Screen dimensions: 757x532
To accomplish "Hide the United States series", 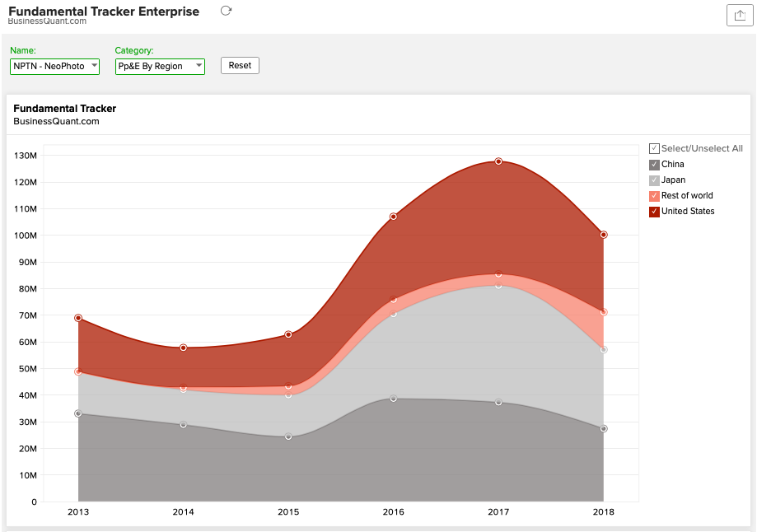I will [x=654, y=212].
